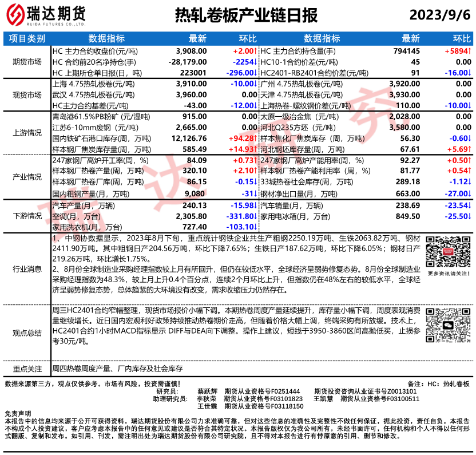Click the red up arrow beside +94.28
The image size is (476, 455).
pyautogui.click(x=255, y=139)
